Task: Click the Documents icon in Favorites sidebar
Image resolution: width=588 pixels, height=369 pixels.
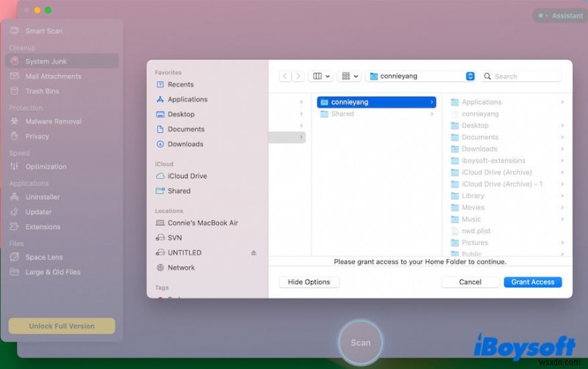Action: tap(160, 129)
